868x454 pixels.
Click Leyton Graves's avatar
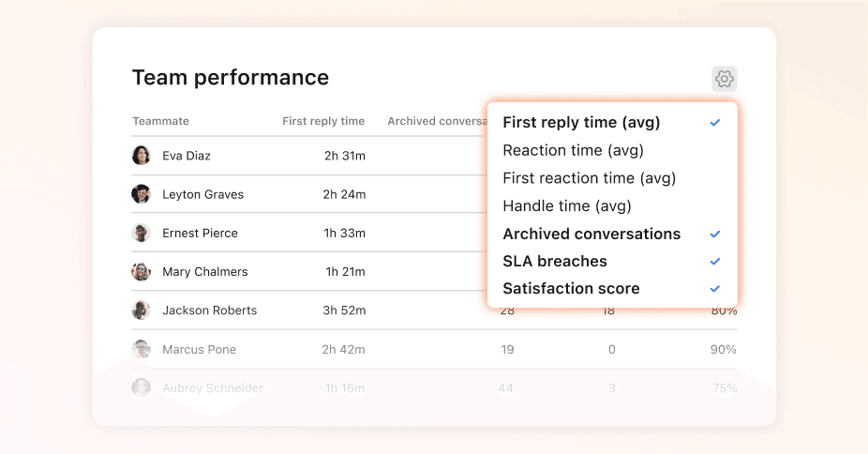142,194
